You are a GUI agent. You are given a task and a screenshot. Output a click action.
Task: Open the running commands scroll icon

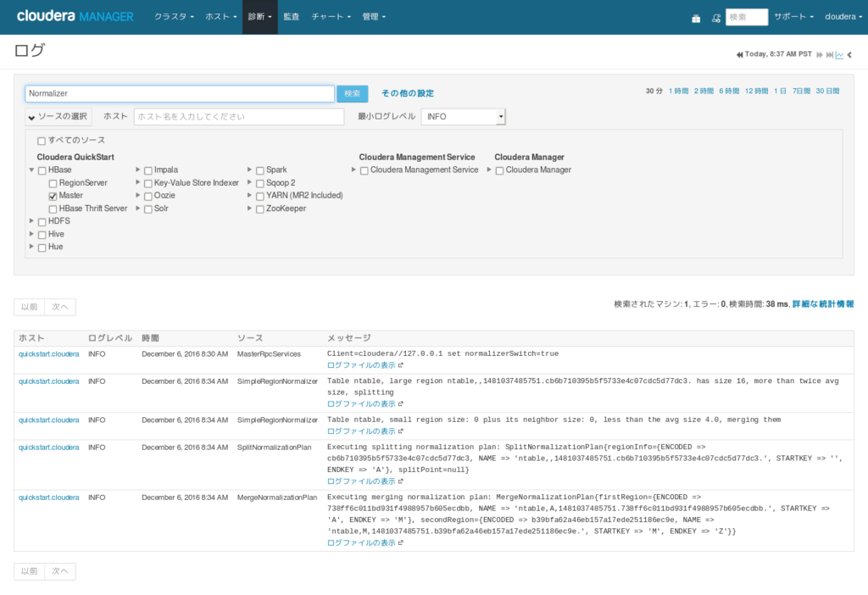pyautogui.click(x=715, y=19)
